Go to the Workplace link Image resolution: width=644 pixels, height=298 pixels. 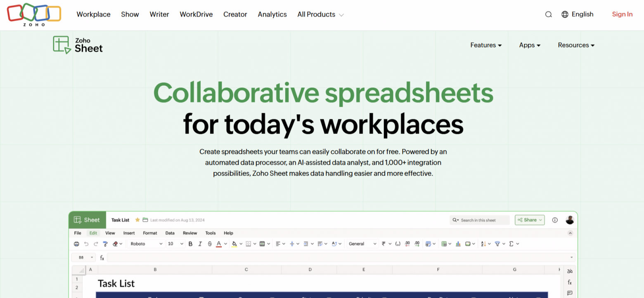tap(94, 14)
